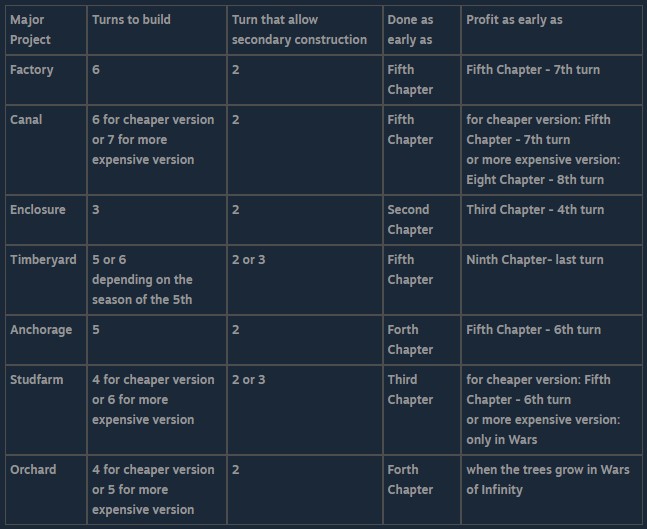Click Orchard's "when the trees grow" profit cell
The width and height of the screenshot is (647, 529).
tap(547, 480)
